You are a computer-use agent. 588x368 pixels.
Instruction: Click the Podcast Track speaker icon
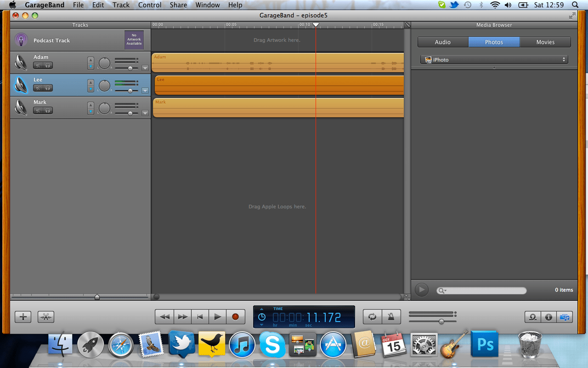coord(21,40)
